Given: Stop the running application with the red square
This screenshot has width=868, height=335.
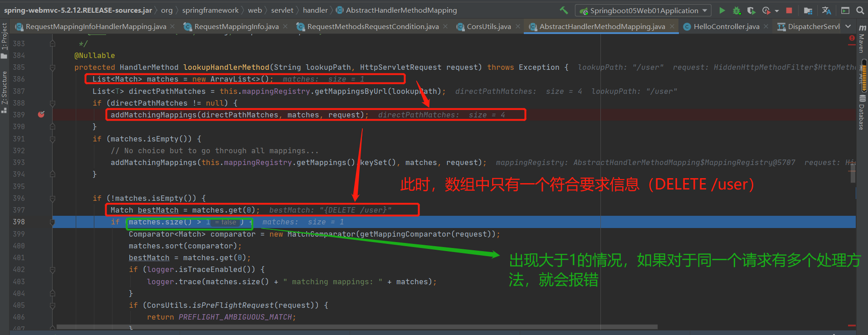Looking at the screenshot, I should pyautogui.click(x=789, y=10).
